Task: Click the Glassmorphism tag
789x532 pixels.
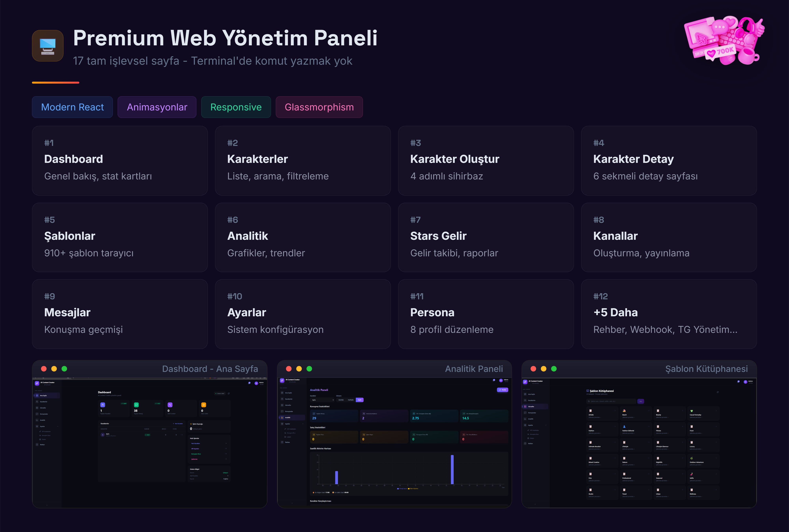Action: pos(319,107)
